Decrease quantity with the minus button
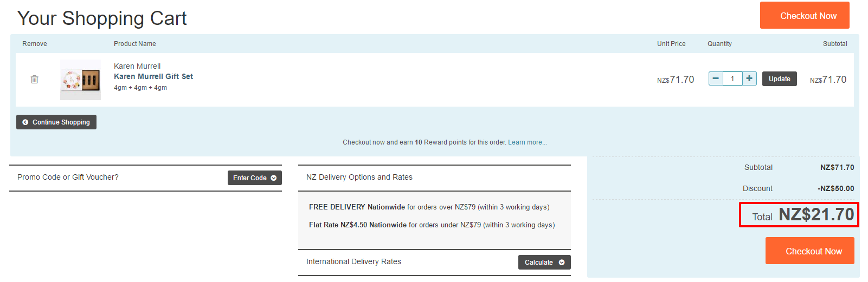The width and height of the screenshot is (868, 282). click(716, 78)
